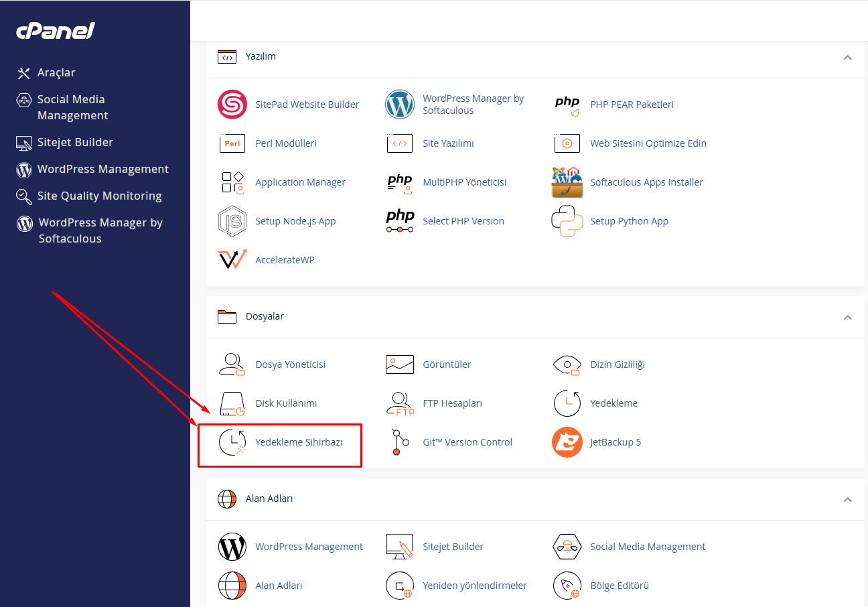This screenshot has width=868, height=607.
Task: Open the AccelerateWP link
Action: [x=285, y=260]
